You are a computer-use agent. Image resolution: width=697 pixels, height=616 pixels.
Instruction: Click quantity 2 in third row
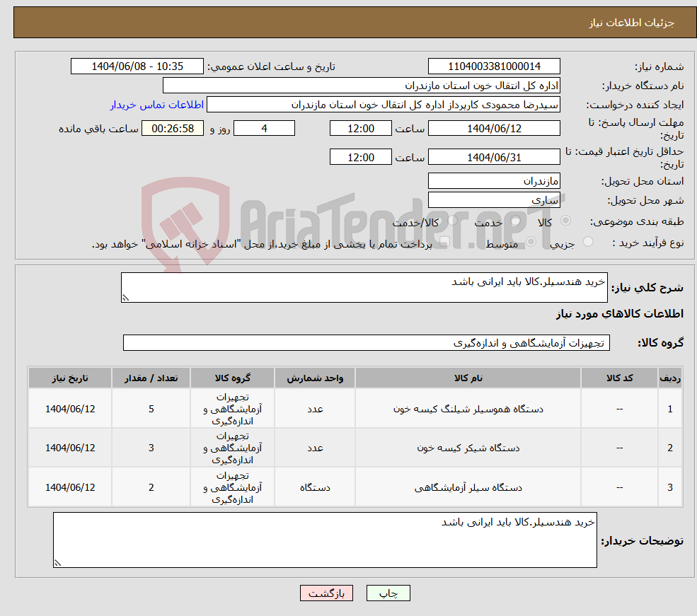pos(151,487)
